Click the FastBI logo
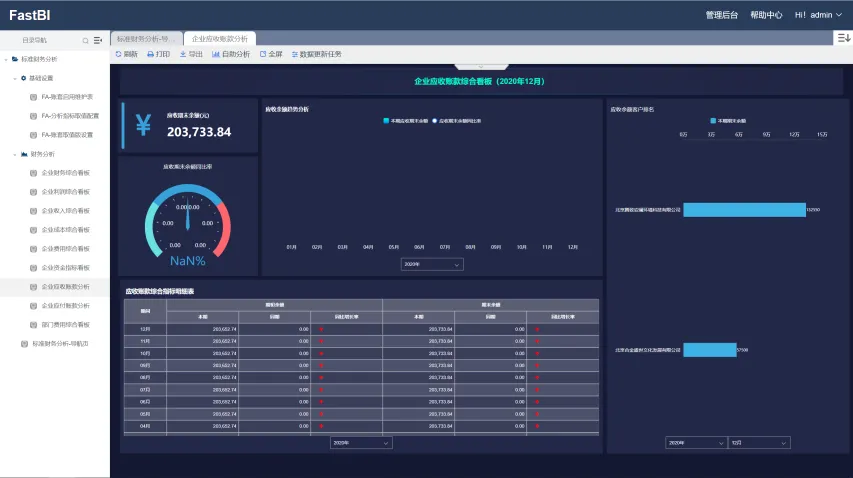This screenshot has width=853, height=478. tap(30, 15)
